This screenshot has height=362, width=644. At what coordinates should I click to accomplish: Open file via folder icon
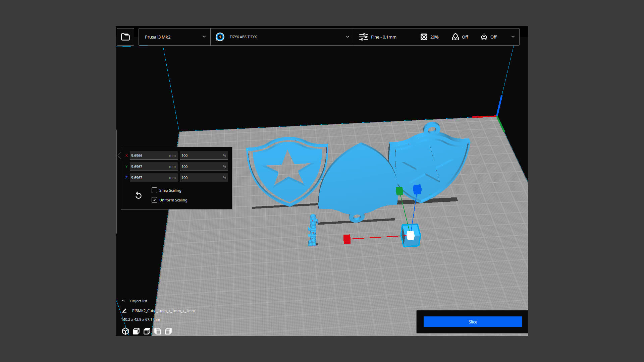point(125,37)
